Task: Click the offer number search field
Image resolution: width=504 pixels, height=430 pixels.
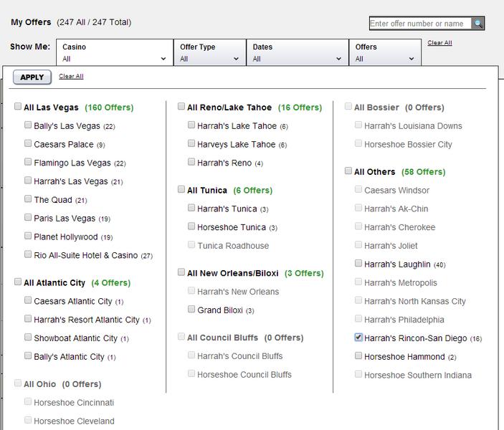Action: tap(420, 24)
